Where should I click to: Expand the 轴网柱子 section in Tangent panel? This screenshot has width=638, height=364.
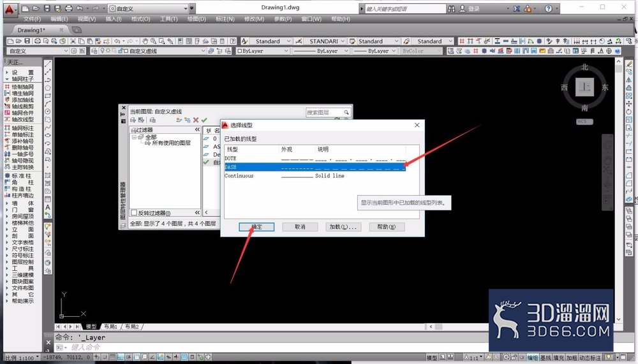tap(22, 78)
